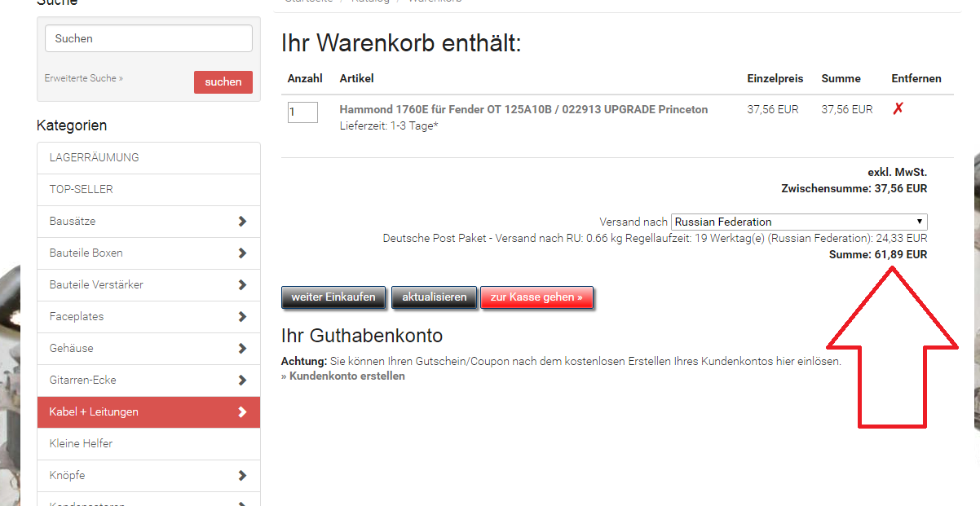980x506 pixels.
Task: Click the Entfernen column header
Action: coord(916,78)
